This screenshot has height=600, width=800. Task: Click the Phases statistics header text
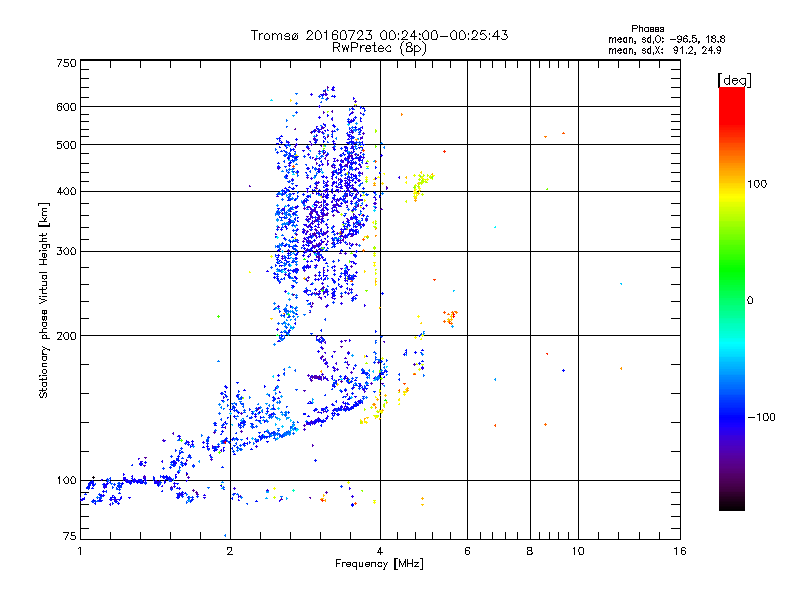click(647, 29)
